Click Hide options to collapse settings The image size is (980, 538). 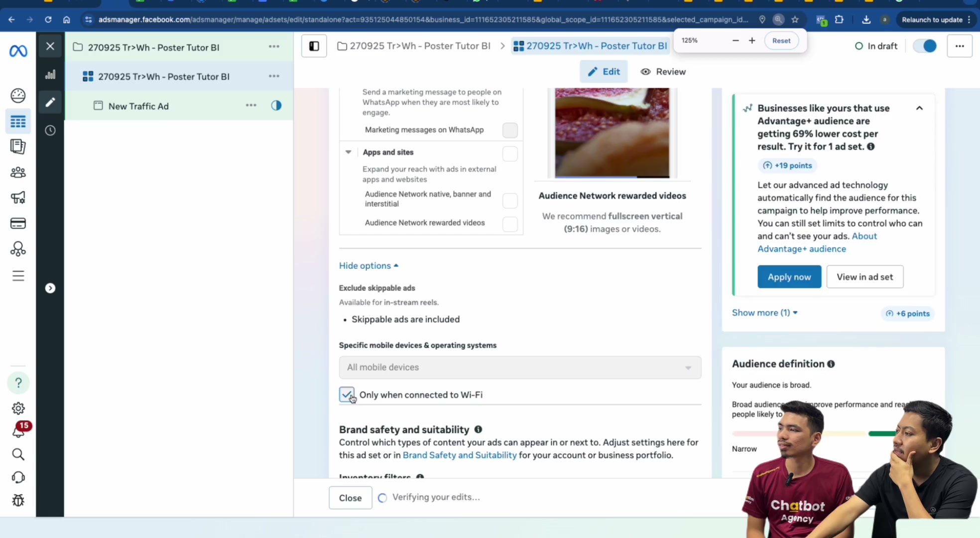coord(368,266)
